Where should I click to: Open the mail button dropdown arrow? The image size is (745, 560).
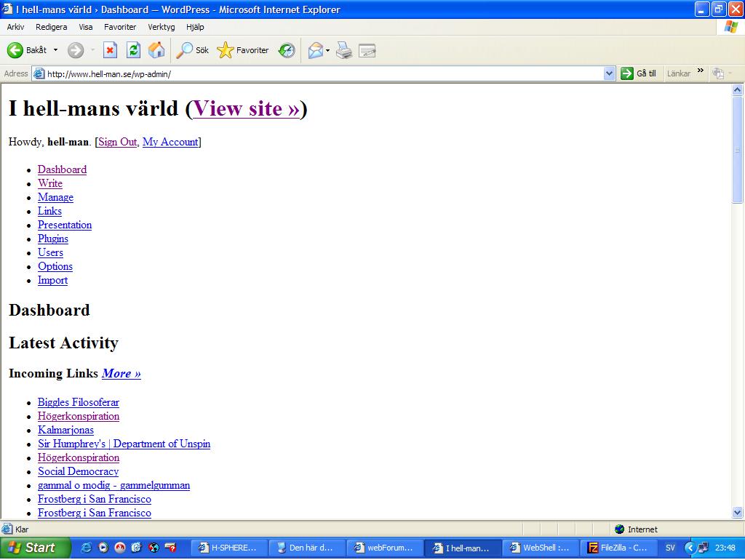[x=328, y=50]
